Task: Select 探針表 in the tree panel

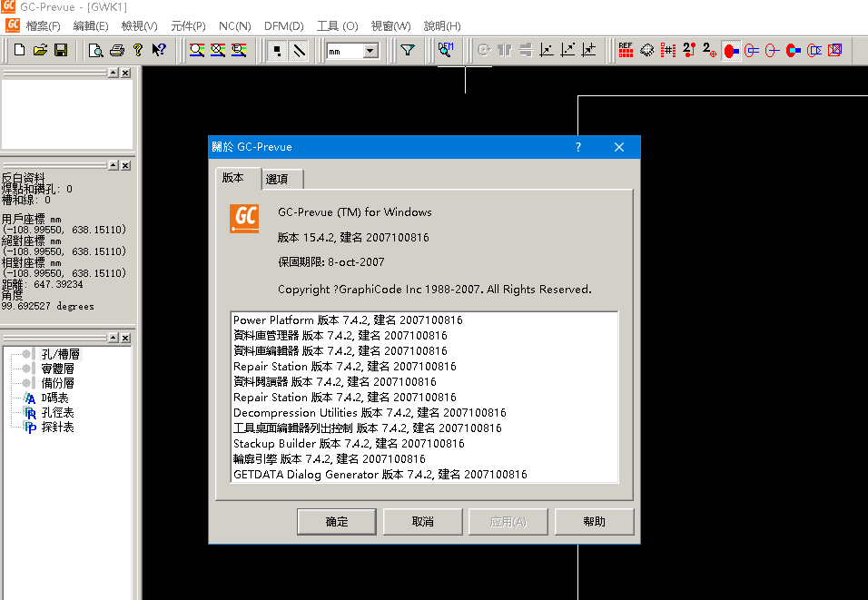Action: coord(57,427)
